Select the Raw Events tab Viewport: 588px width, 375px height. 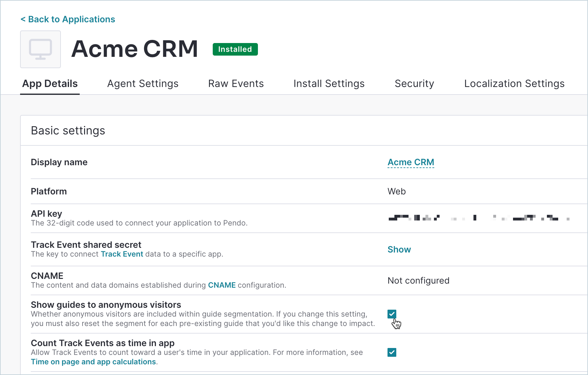coord(236,84)
